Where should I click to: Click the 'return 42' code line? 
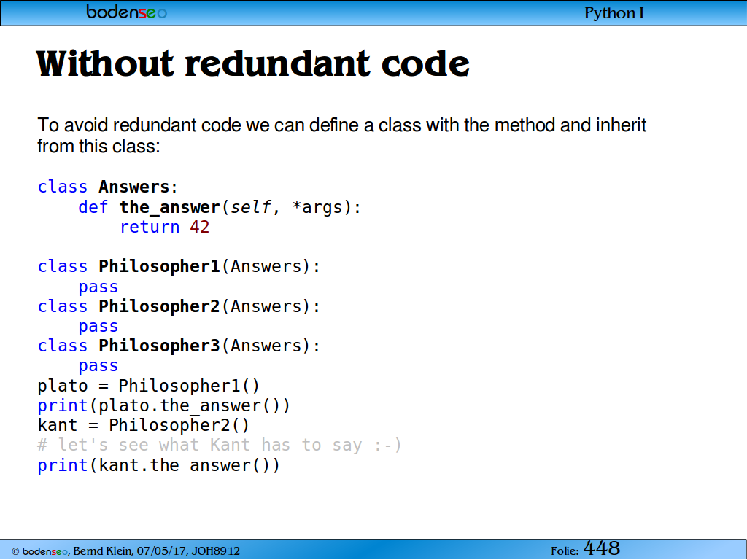[164, 227]
